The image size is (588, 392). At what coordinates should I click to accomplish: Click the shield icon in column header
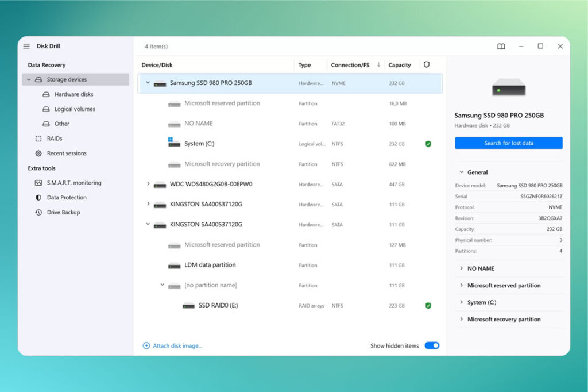[427, 65]
